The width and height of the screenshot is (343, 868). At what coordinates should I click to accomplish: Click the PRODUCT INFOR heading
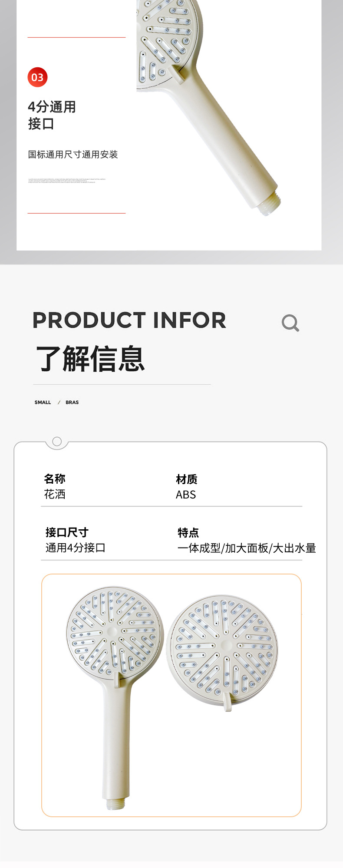[129, 320]
